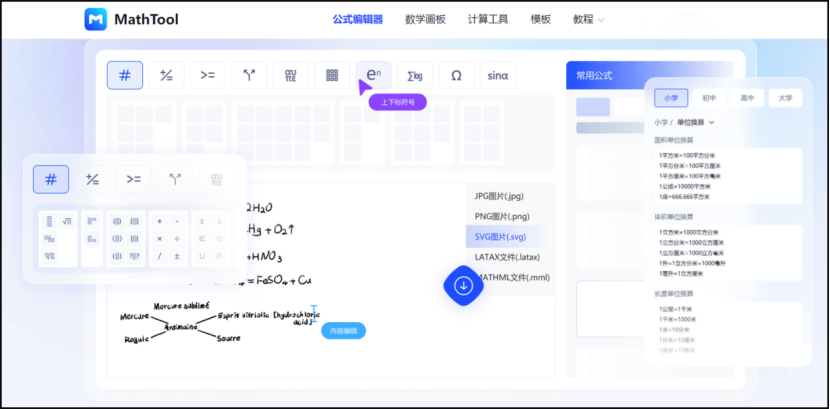Insert a superscript template

pos(92,221)
